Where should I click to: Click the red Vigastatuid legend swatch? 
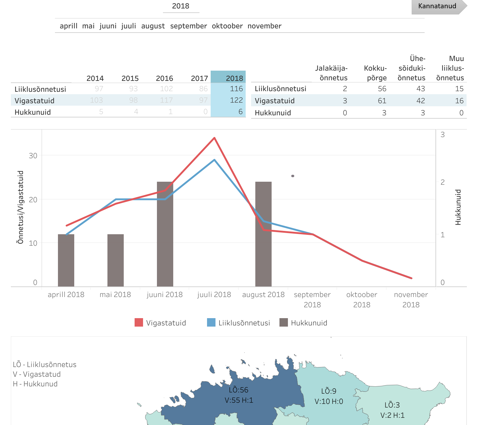point(139,323)
